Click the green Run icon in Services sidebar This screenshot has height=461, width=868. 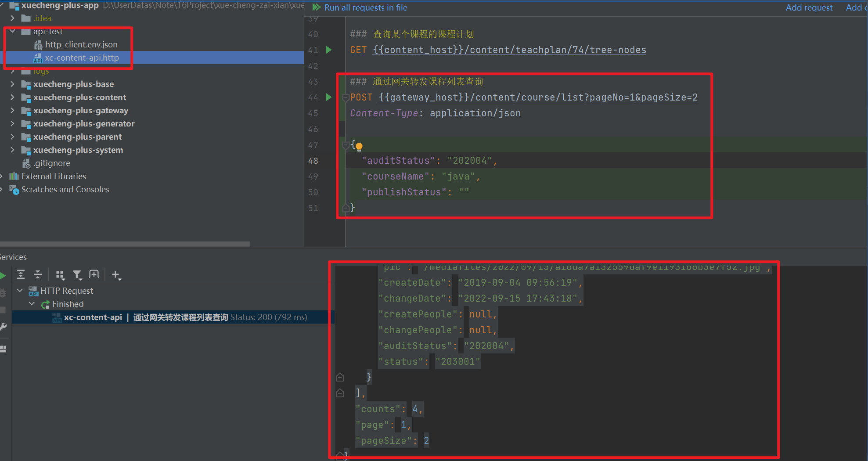tap(3, 276)
